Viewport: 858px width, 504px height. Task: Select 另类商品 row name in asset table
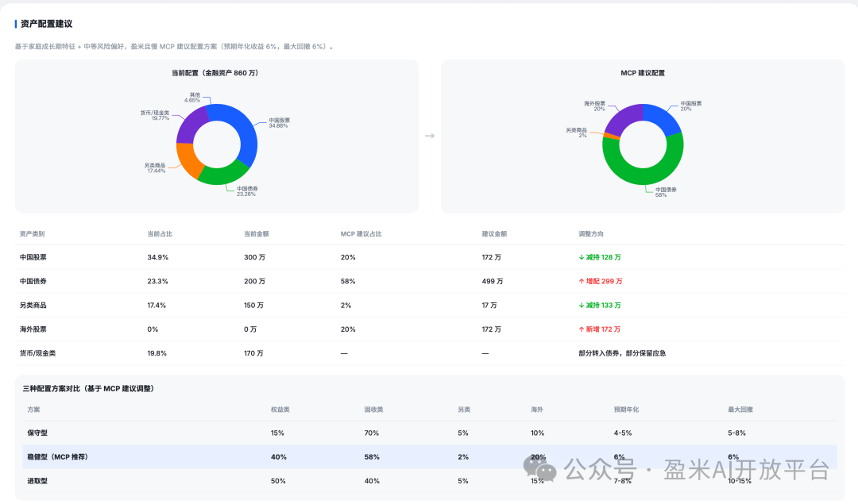coord(33,306)
